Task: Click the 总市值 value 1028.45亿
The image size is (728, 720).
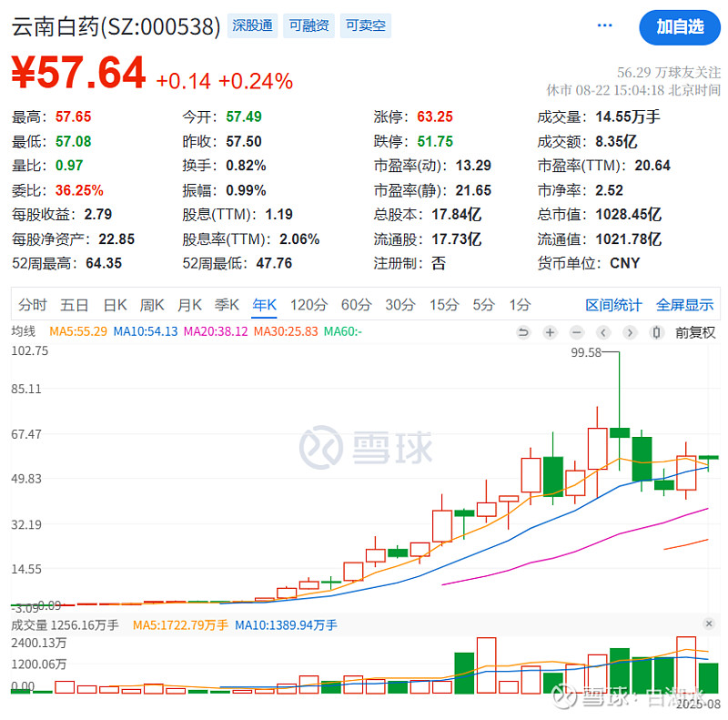Action: 629,215
